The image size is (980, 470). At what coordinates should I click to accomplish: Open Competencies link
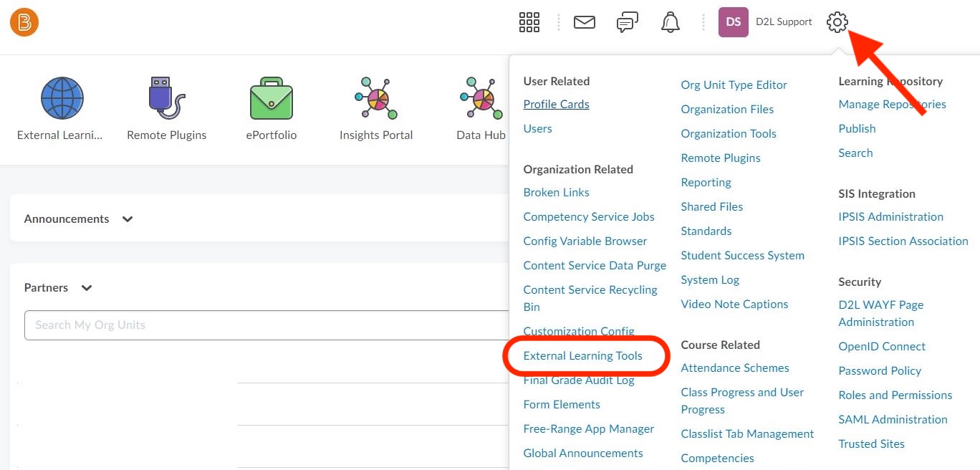(717, 459)
